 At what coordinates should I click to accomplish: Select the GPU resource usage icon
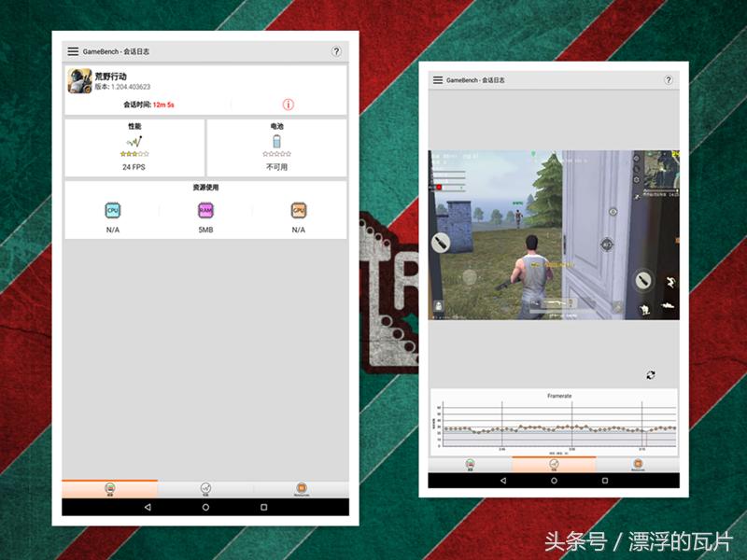(298, 209)
